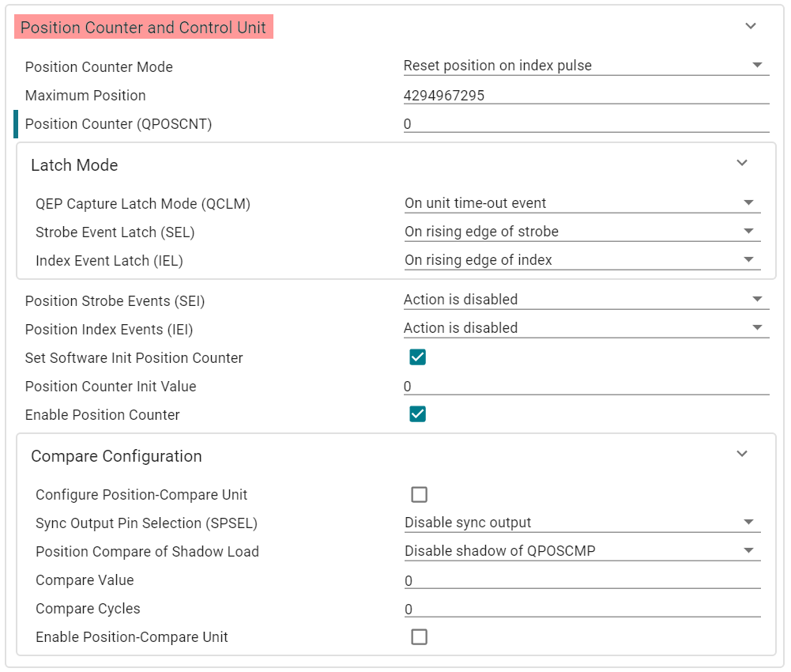The height and width of the screenshot is (672, 791).
Task: Open the Position Compare of Shadow Load dropdown
Action: click(x=582, y=551)
